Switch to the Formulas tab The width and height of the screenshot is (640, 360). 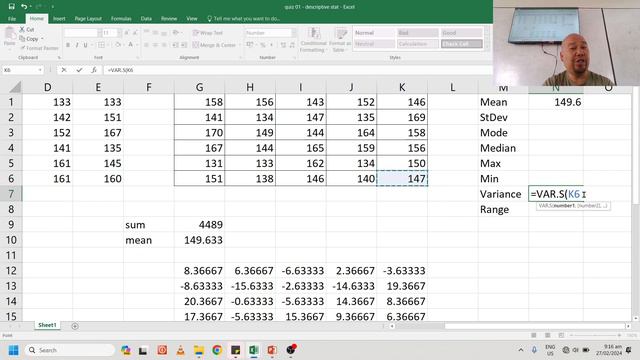pyautogui.click(x=121, y=18)
